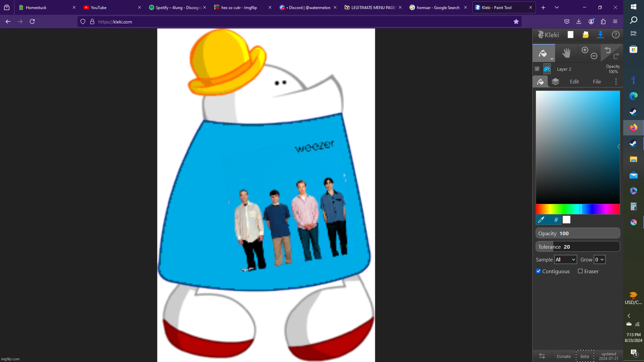The height and width of the screenshot is (362, 644).
Task: Open the import image folder icon
Action: 586,35
